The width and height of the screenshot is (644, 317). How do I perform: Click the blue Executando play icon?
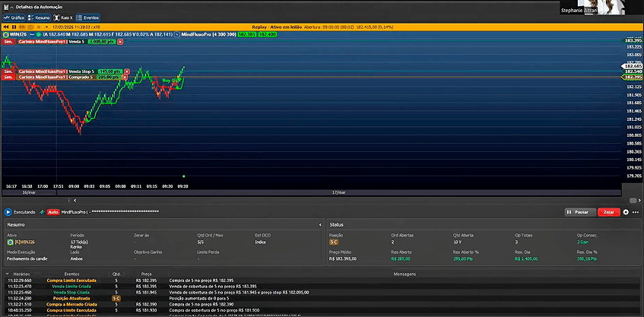[8, 212]
